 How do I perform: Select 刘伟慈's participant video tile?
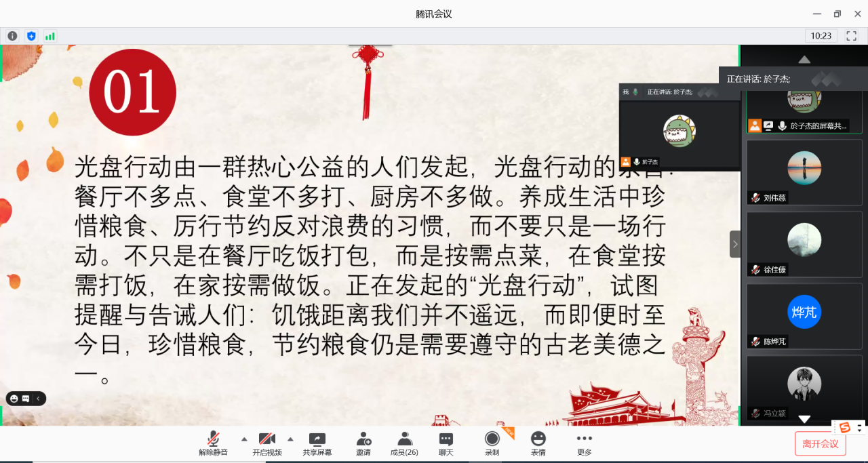(x=804, y=172)
